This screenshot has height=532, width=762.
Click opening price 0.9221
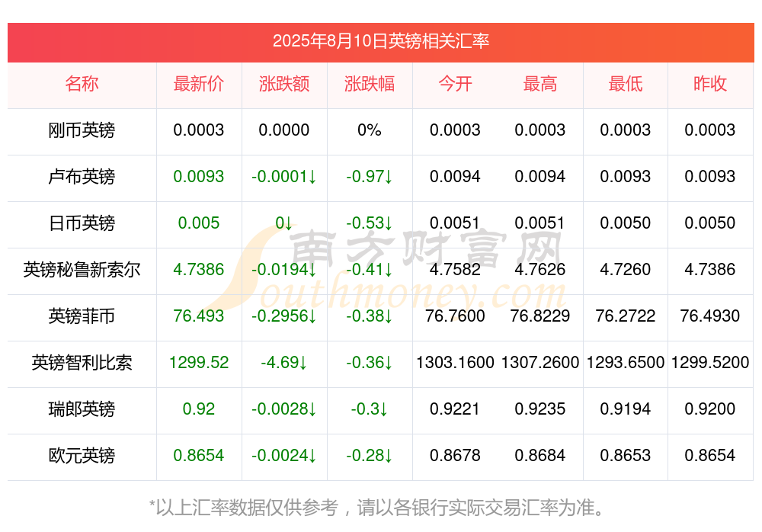pyautogui.click(x=455, y=409)
